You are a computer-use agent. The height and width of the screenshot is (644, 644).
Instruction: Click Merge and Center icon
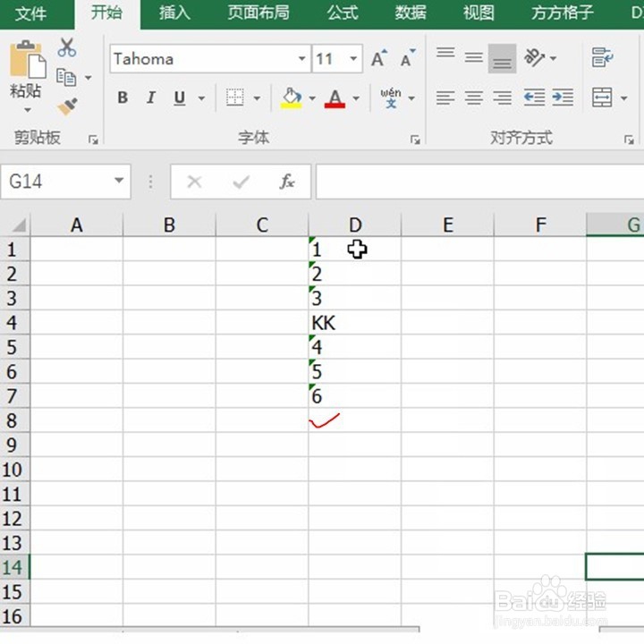(602, 97)
